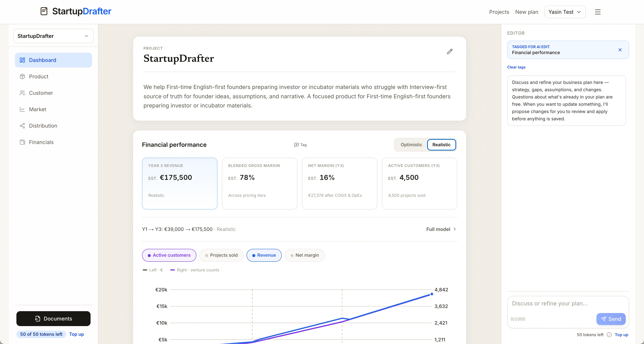The height and width of the screenshot is (344, 644).
Task: Start a New plan
Action: (526, 12)
